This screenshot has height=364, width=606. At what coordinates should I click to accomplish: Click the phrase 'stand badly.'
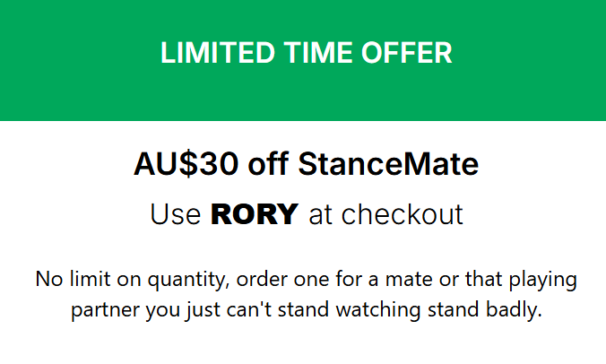pos(485,310)
